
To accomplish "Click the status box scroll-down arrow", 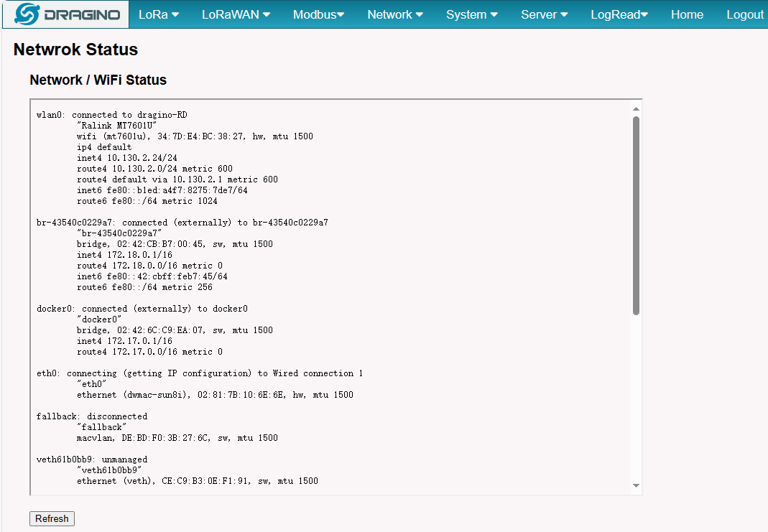I will (636, 485).
